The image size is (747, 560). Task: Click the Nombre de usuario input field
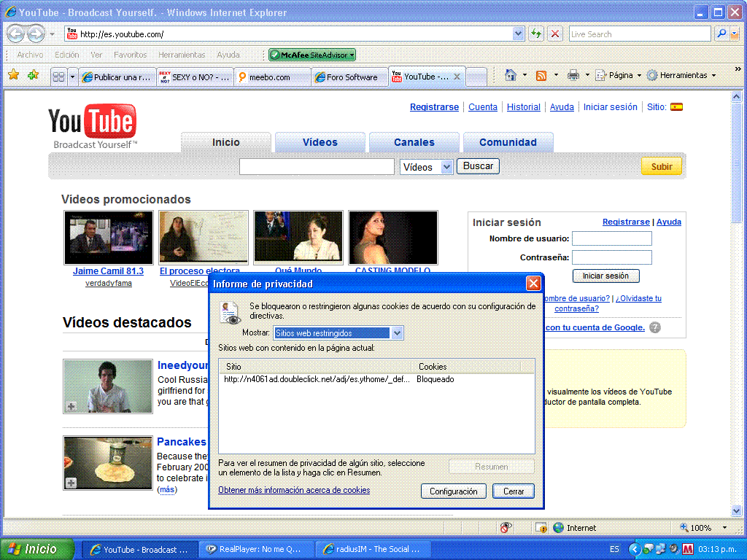(x=612, y=238)
